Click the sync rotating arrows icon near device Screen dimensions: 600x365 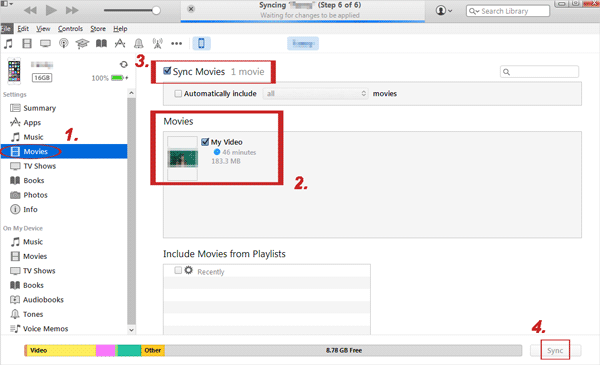(x=124, y=64)
